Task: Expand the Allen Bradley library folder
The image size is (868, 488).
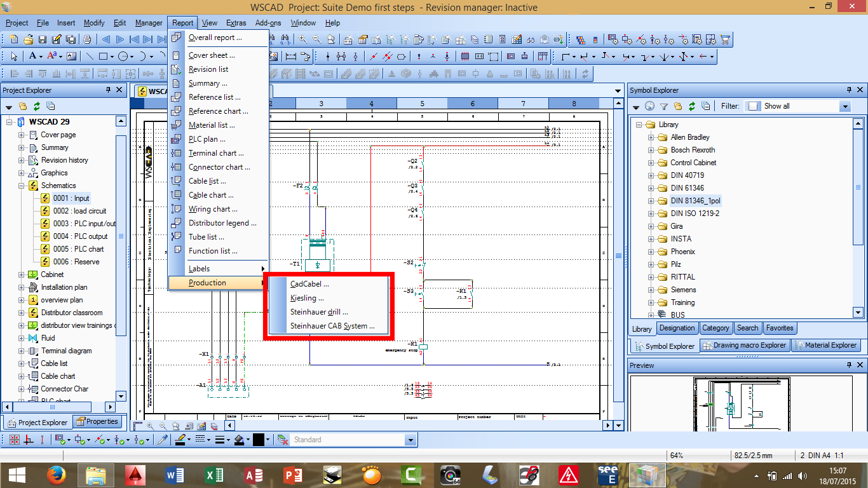Action: 651,137
